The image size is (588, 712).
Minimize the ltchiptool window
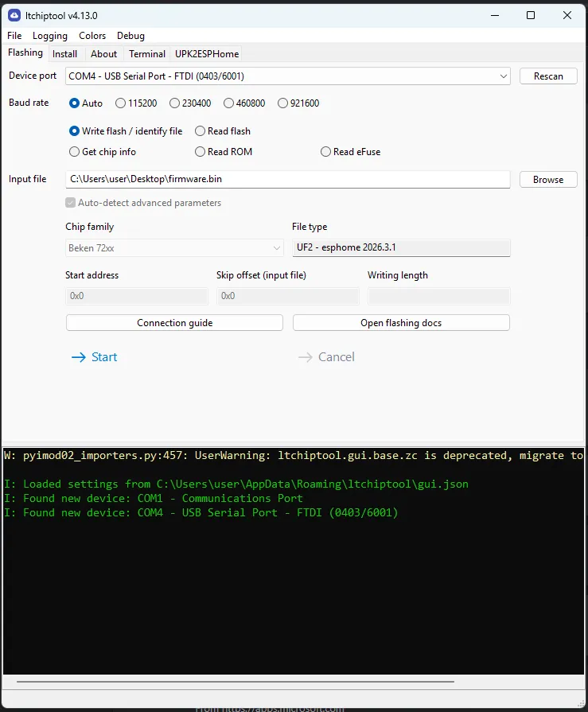tap(495, 15)
